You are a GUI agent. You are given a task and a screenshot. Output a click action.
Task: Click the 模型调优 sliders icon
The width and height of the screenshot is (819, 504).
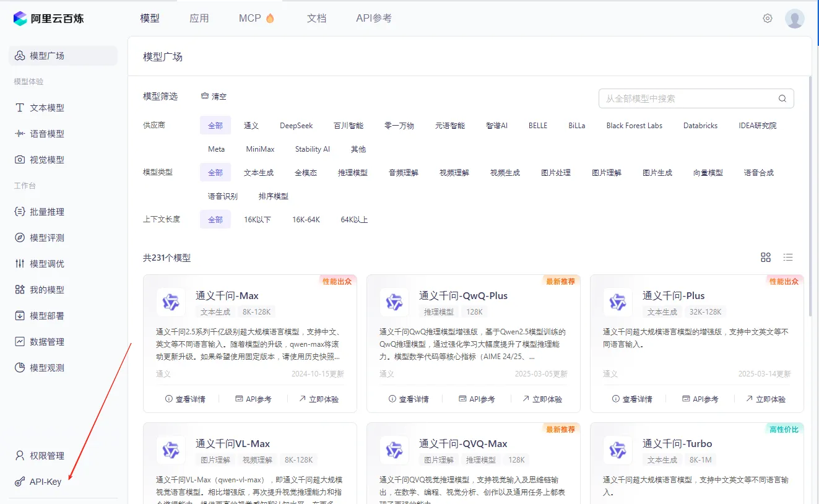click(x=20, y=264)
